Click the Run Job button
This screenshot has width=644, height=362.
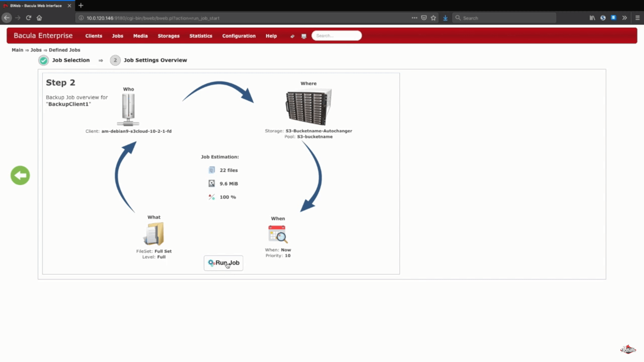(x=223, y=263)
